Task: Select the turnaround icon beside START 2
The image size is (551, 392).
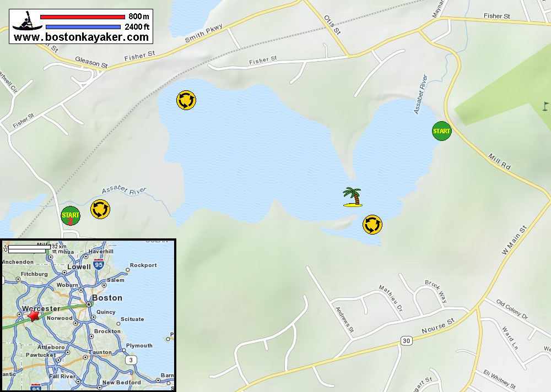Action: tap(100, 209)
